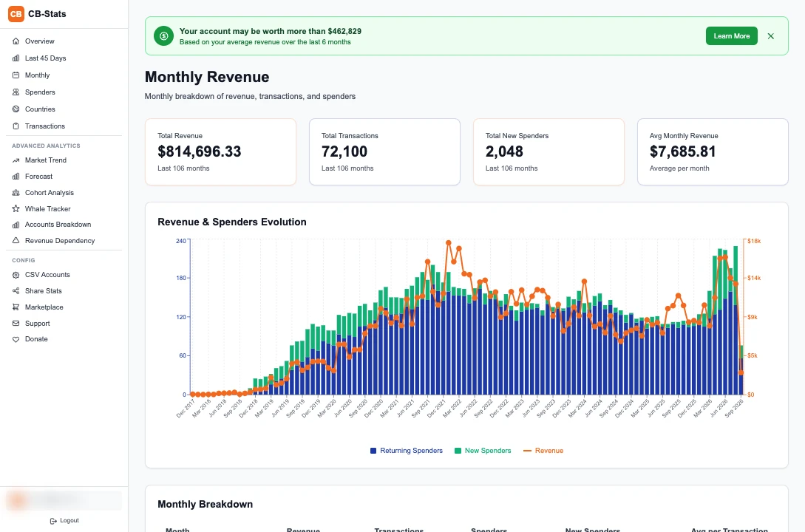The height and width of the screenshot is (532, 805).
Task: Click the Market Trend arrow icon
Action: point(16,160)
